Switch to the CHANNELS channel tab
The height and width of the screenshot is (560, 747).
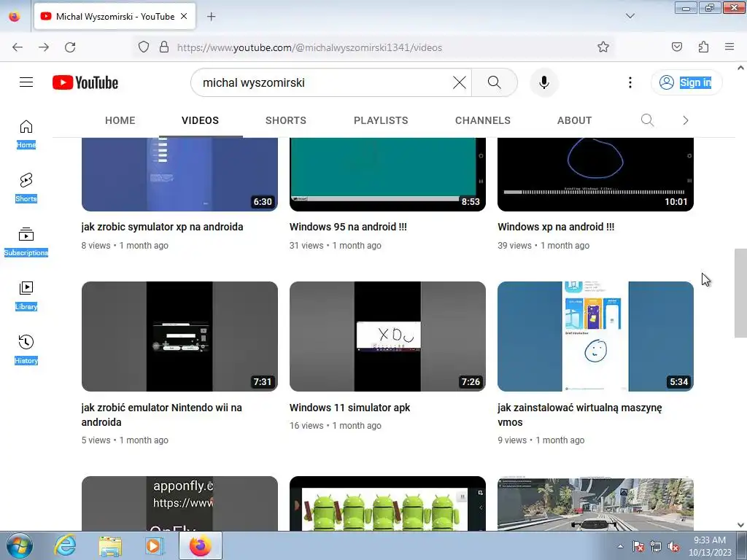(x=483, y=120)
